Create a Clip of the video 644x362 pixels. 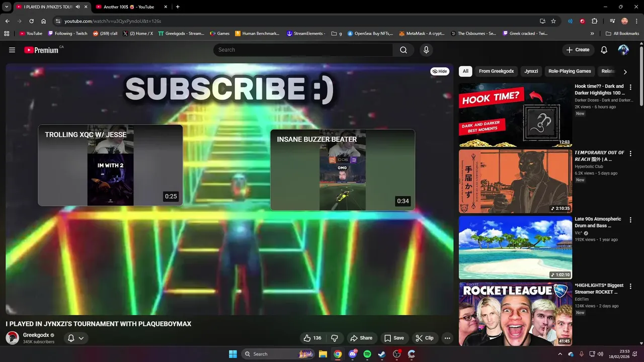(x=425, y=338)
